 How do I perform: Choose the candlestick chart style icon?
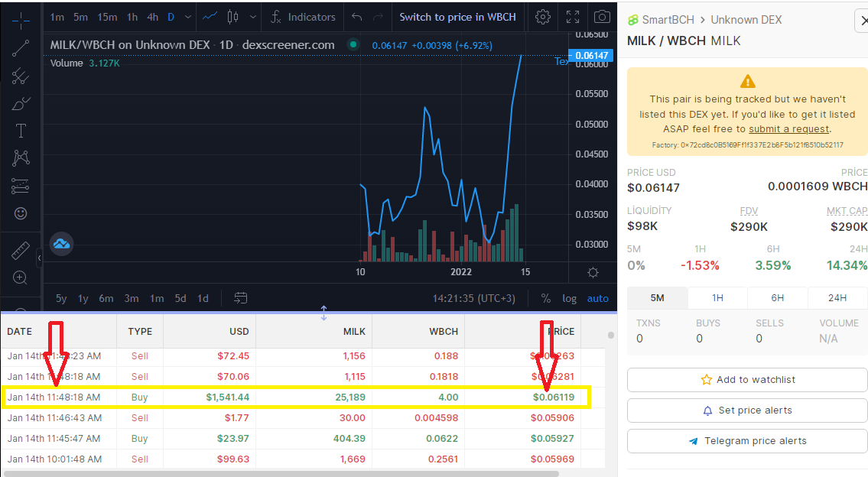click(x=233, y=17)
